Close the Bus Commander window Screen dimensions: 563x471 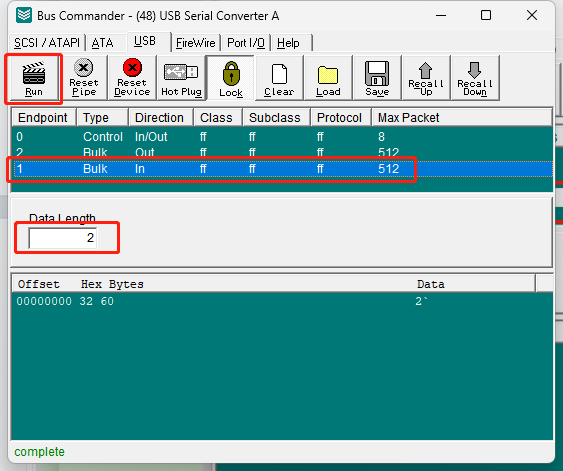point(532,15)
